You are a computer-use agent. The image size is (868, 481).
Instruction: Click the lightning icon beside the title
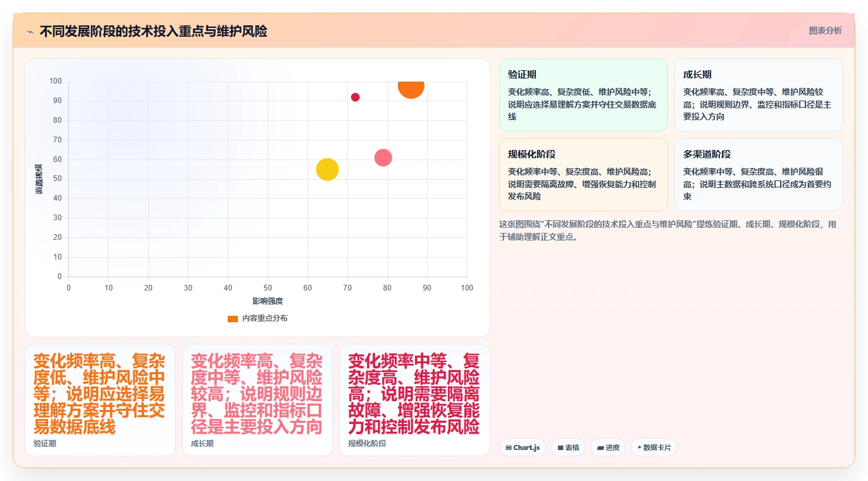(x=30, y=32)
